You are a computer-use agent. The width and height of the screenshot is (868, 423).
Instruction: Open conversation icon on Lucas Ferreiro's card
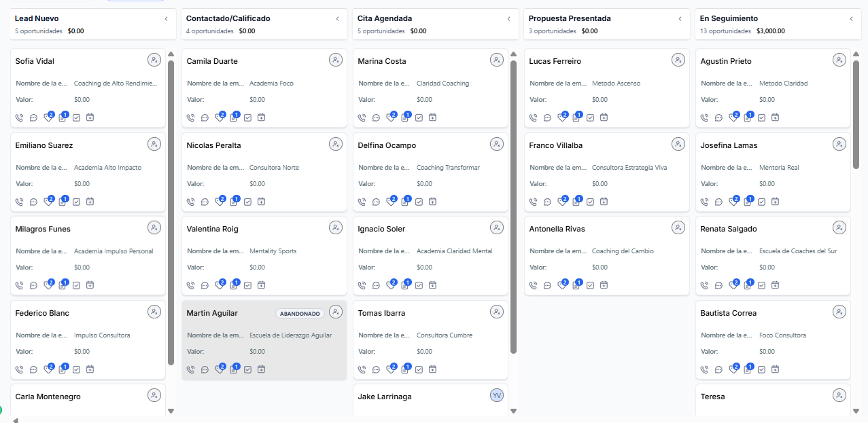pos(547,117)
